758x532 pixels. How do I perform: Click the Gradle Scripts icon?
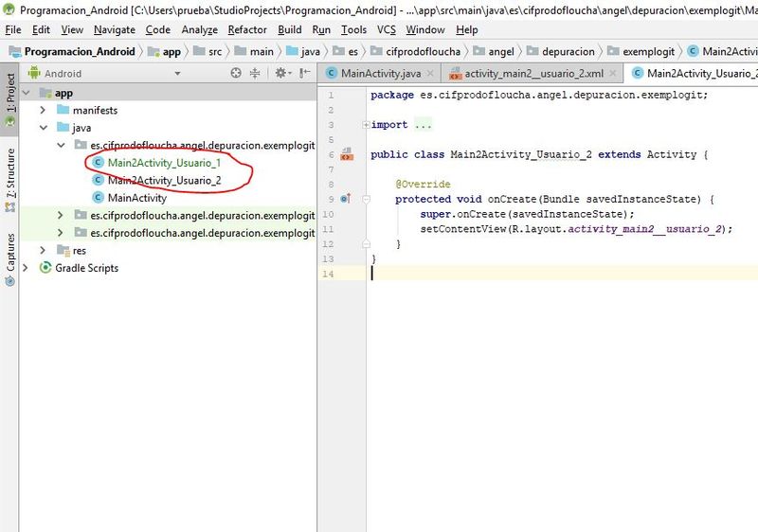tap(45, 268)
